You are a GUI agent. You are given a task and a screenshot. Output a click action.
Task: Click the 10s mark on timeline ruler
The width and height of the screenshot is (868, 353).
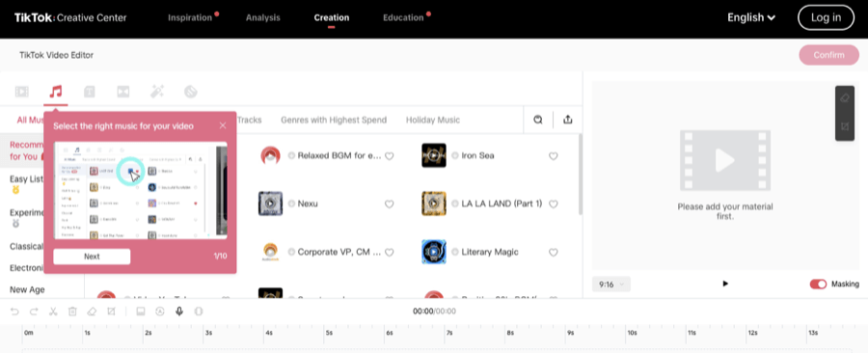click(631, 334)
